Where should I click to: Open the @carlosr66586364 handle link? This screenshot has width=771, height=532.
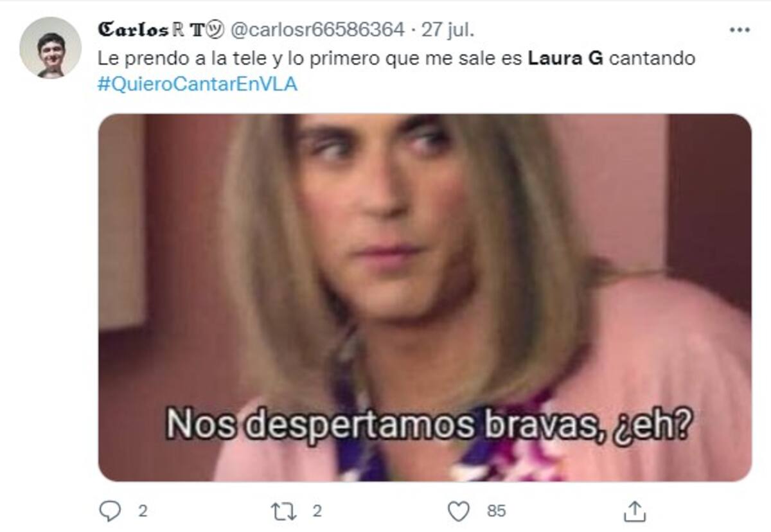[x=317, y=30]
